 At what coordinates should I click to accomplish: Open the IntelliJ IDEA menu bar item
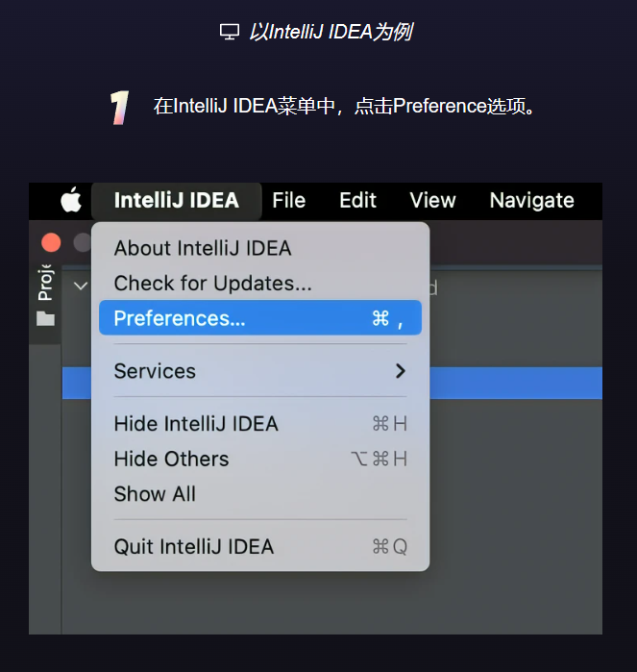pos(177,201)
